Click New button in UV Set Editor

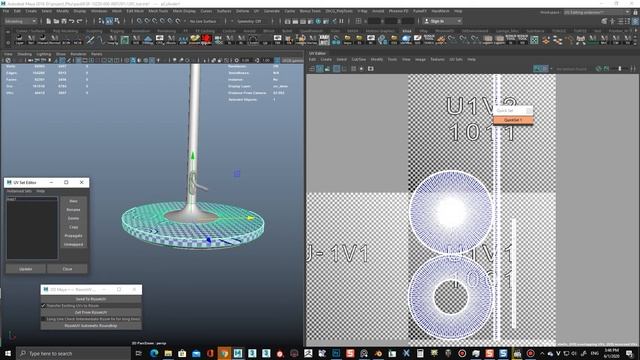[x=73, y=201]
